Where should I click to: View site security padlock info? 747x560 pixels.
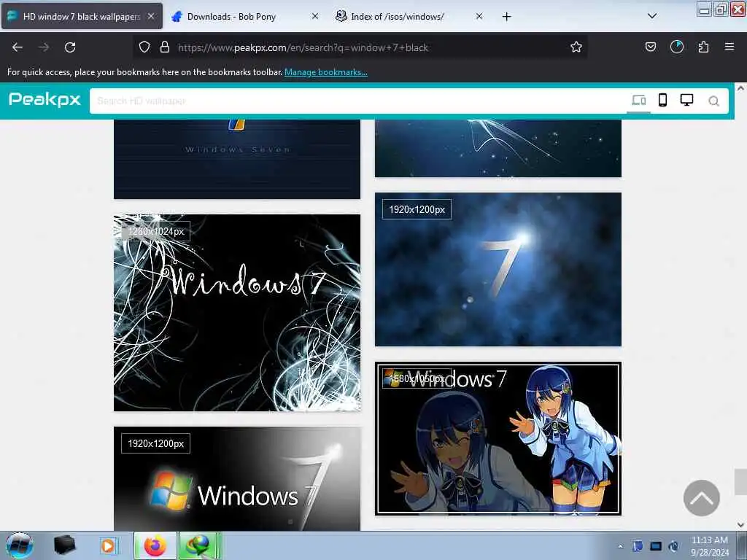click(165, 47)
